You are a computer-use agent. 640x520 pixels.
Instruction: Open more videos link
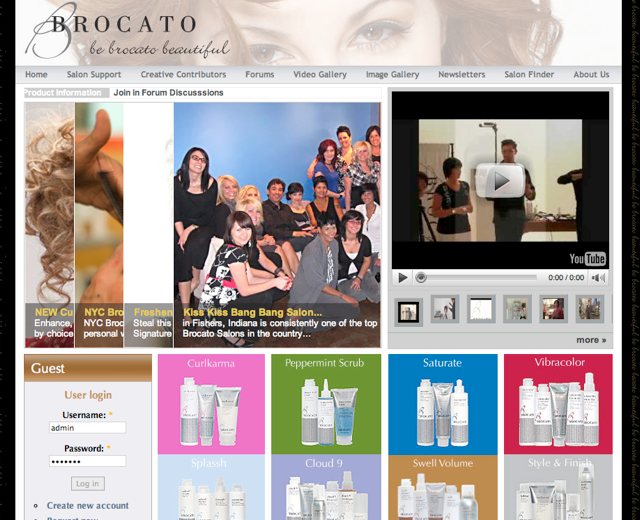click(591, 340)
